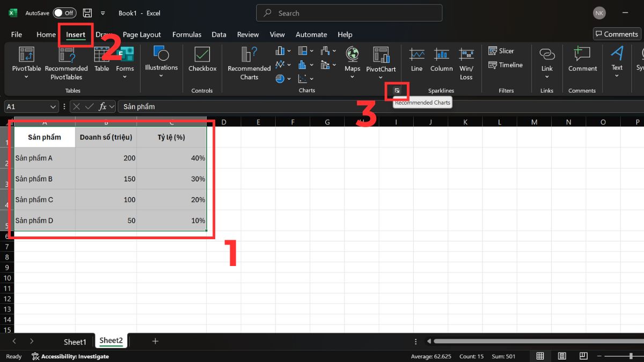The image size is (644, 362).
Task: Click the PivotTable icon
Action: pos(26,55)
